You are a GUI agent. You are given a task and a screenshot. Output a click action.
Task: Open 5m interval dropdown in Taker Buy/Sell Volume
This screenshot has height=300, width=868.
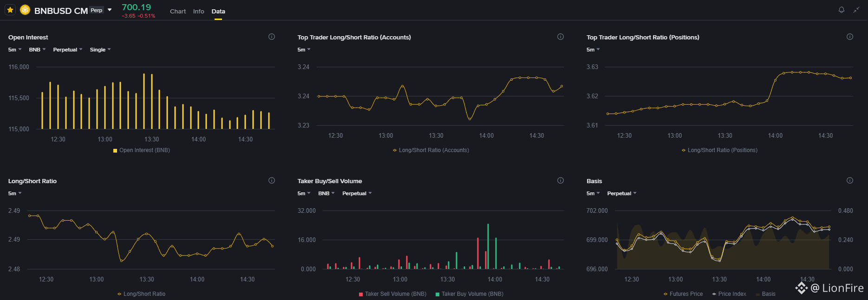pyautogui.click(x=304, y=193)
